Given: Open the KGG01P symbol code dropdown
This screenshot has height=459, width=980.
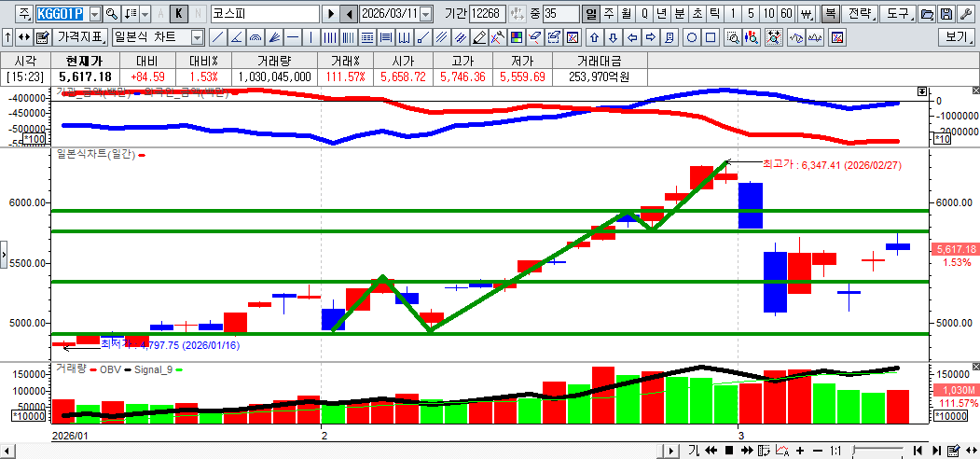Looking at the screenshot, I should [x=94, y=14].
